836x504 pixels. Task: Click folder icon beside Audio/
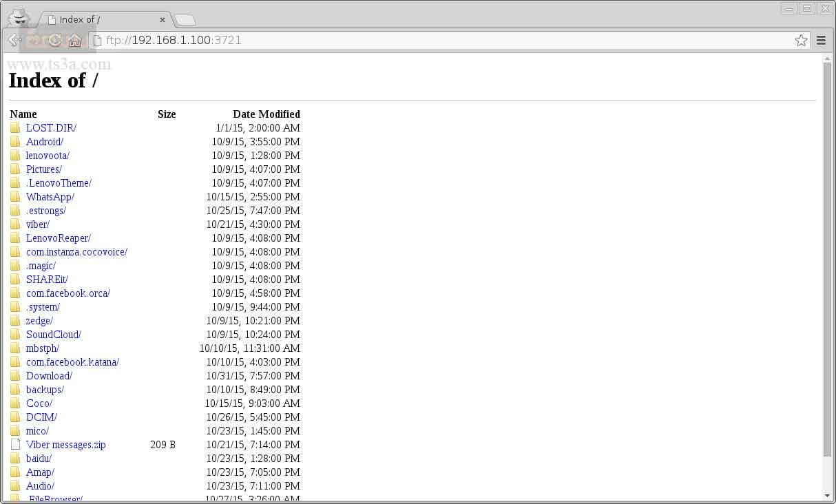(x=15, y=486)
